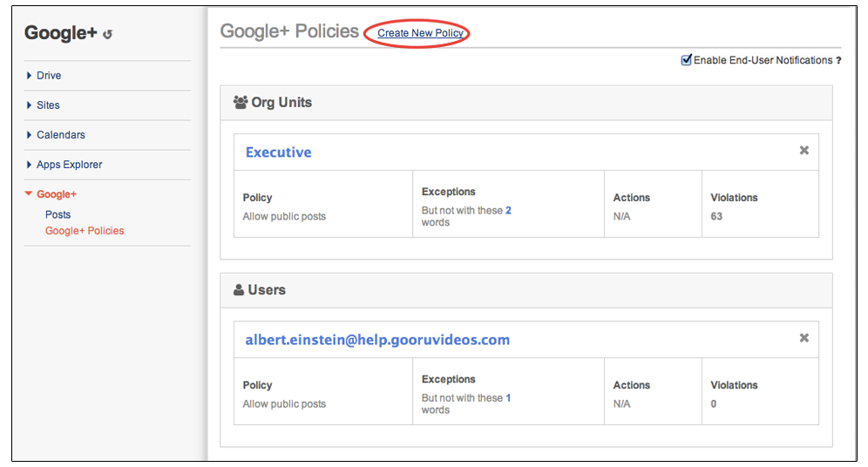Image resolution: width=868 pixels, height=467 pixels.
Task: Toggle Enable End-User Notifications checkbox
Action: pos(687,60)
